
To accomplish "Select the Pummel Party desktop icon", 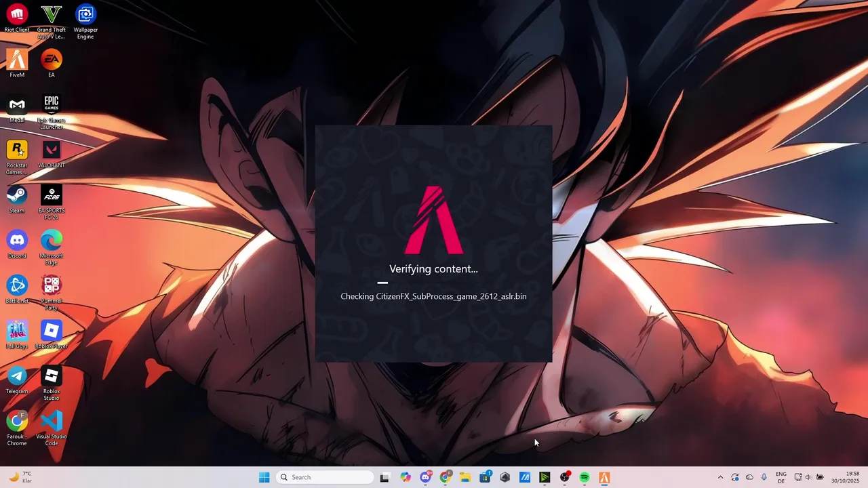I will pos(52,293).
